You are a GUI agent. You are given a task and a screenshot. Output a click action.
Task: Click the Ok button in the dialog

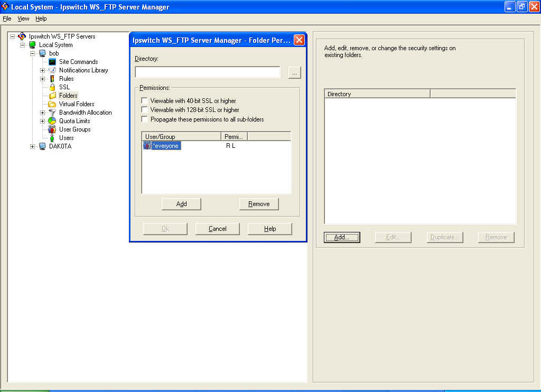point(165,229)
